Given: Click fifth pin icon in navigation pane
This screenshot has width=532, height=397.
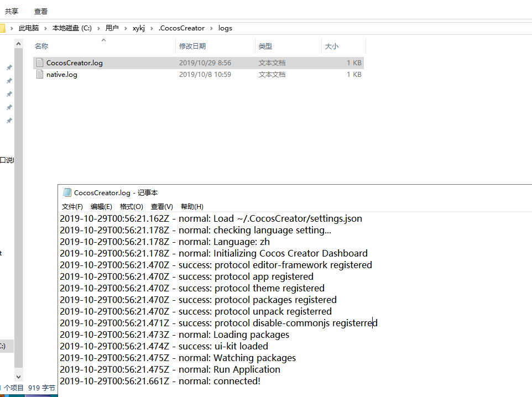Looking at the screenshot, I should point(9,121).
